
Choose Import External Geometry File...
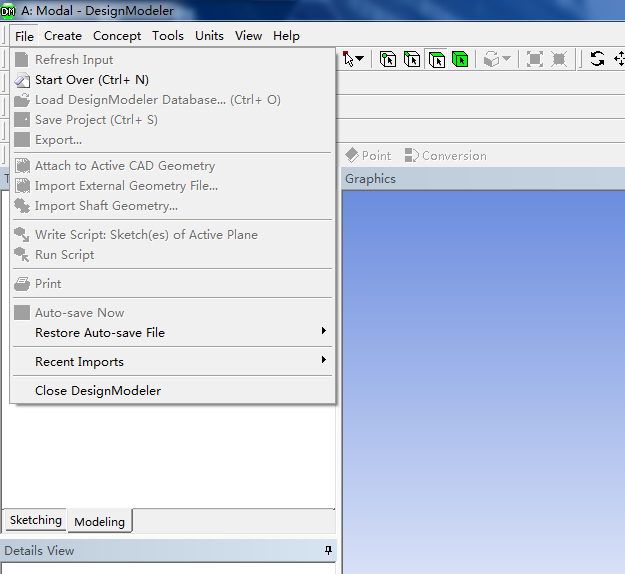(x=172, y=185)
